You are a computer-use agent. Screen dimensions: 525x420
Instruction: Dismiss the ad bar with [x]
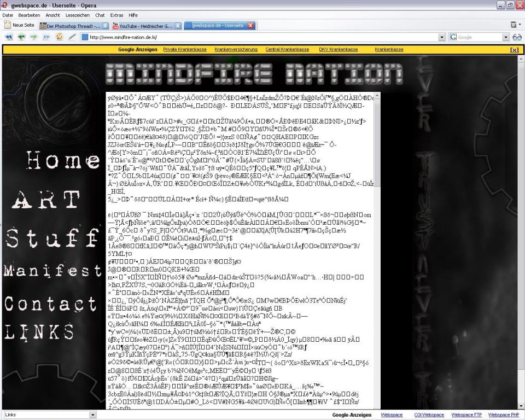[514, 50]
